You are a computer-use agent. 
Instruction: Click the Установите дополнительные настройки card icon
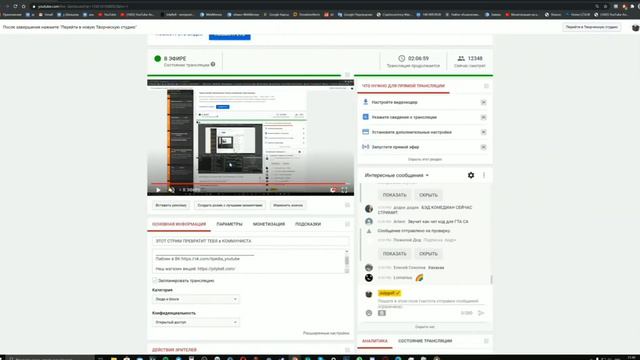pyautogui.click(x=366, y=132)
